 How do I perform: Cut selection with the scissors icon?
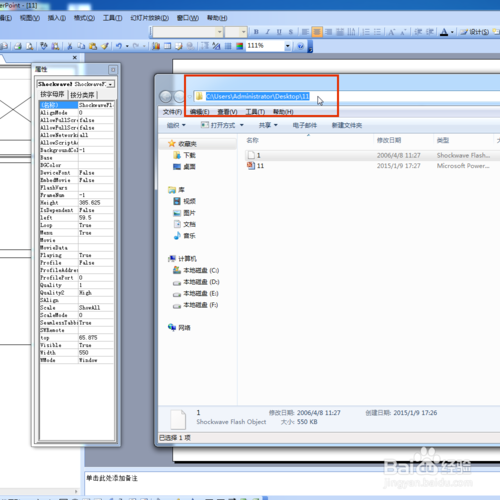click(70, 46)
